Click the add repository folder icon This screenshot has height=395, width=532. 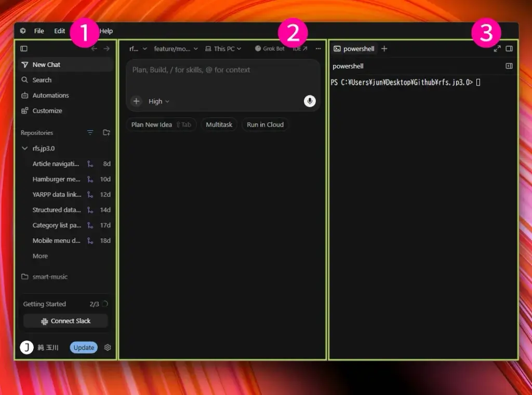tap(107, 132)
